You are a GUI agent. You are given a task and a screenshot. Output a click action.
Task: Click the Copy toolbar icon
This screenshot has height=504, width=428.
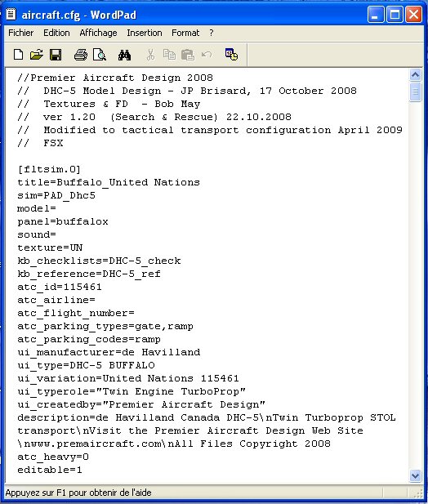169,55
